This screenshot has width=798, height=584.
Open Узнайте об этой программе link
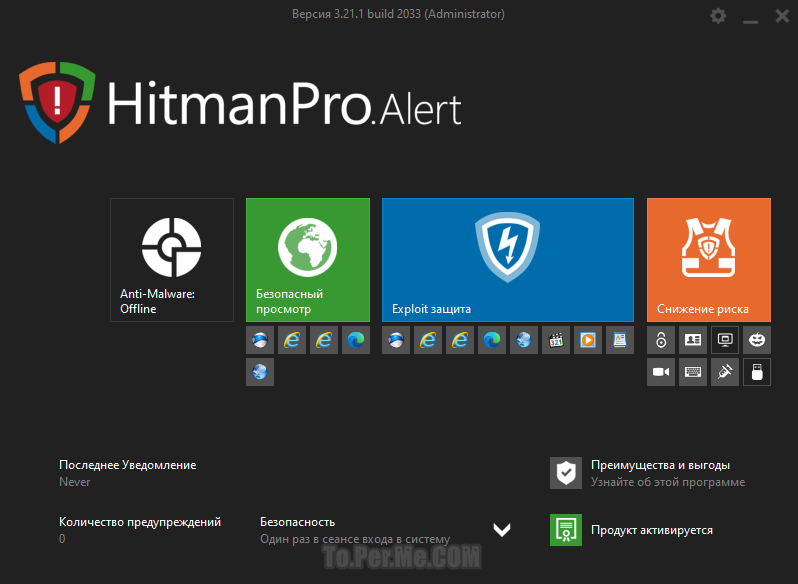coord(668,482)
